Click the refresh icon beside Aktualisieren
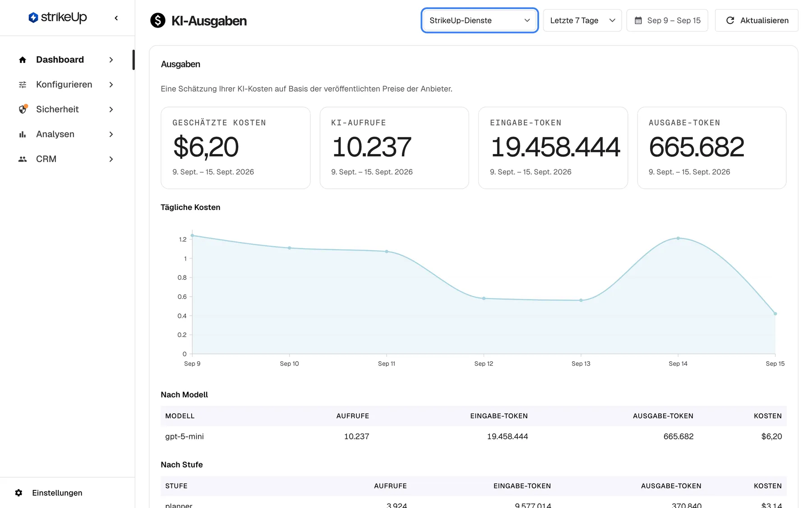This screenshot has width=812, height=508. pos(730,20)
